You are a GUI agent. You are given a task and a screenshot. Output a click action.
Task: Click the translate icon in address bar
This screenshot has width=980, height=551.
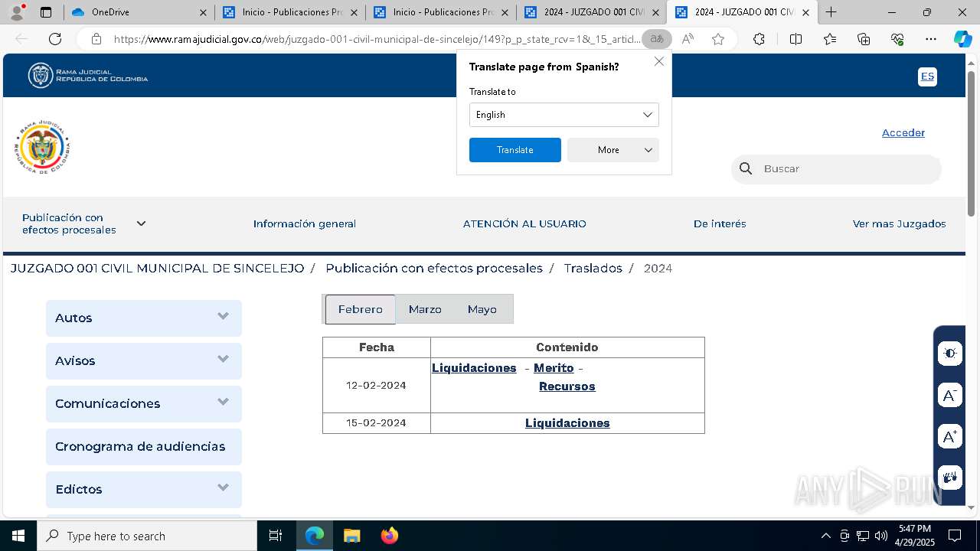tap(656, 39)
